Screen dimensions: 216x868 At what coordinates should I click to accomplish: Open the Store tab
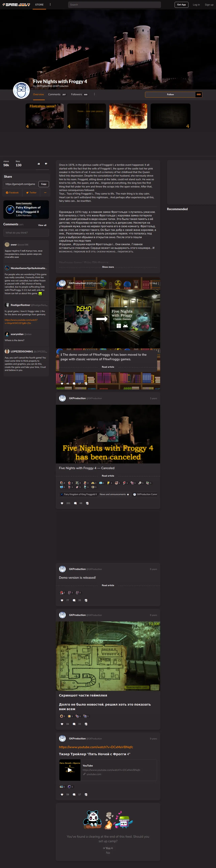pyautogui.click(x=39, y=5)
